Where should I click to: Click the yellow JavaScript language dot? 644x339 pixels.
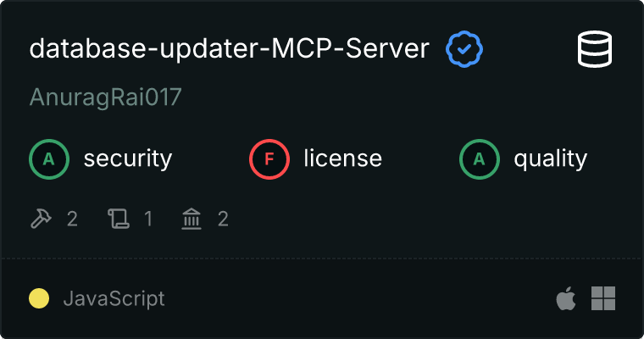(39, 298)
